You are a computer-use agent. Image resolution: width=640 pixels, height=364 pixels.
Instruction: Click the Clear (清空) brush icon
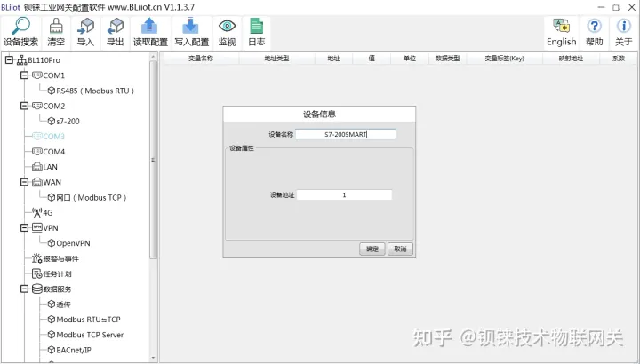pos(56,27)
